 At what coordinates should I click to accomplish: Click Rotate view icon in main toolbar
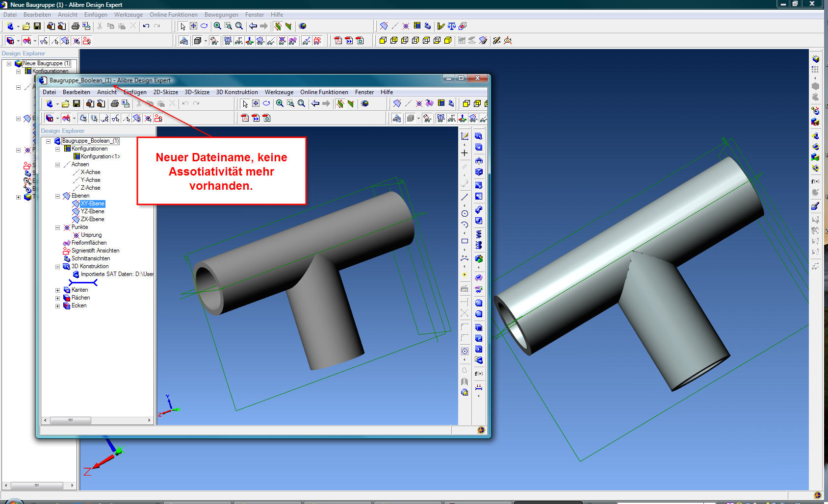pos(204,26)
